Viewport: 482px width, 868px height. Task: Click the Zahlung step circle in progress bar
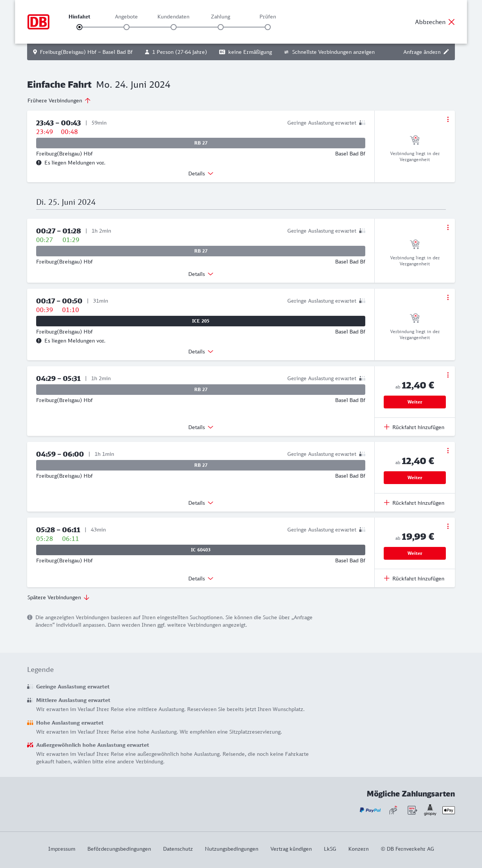221,27
